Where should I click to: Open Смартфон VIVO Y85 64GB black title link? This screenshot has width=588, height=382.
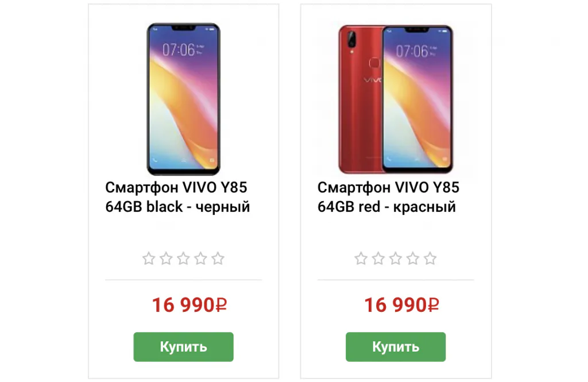pyautogui.click(x=177, y=197)
